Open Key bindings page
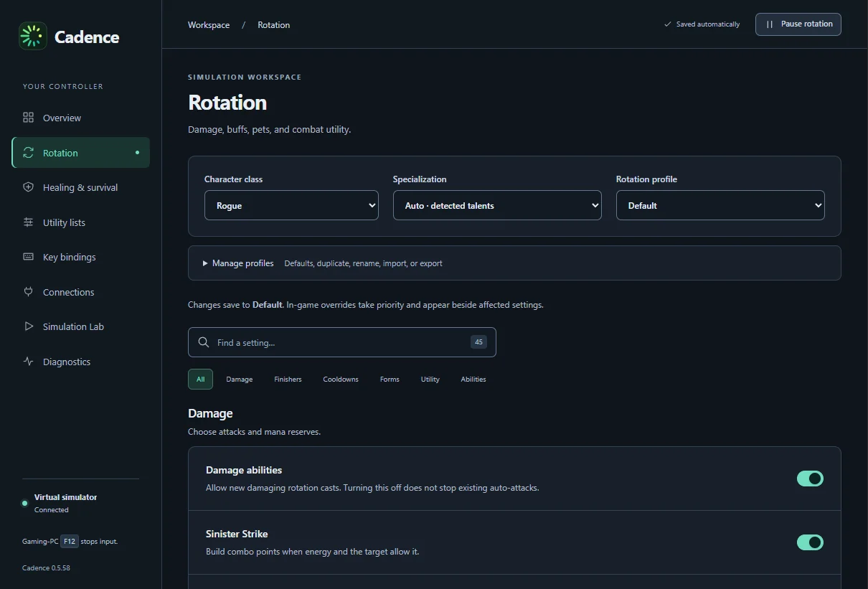 [80, 257]
